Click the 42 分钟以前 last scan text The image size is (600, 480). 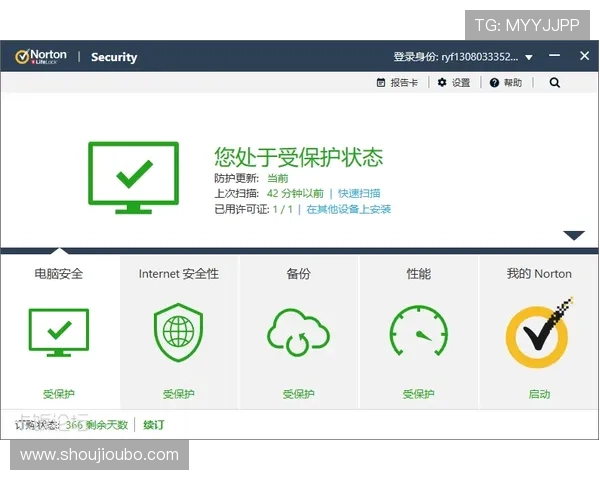pyautogui.click(x=295, y=193)
